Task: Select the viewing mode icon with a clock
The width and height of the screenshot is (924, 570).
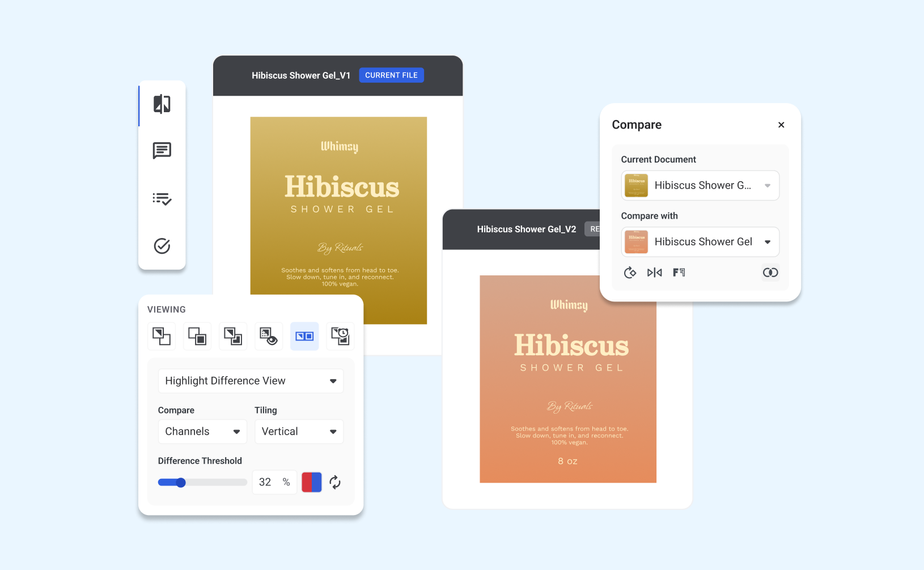Action: [340, 337]
